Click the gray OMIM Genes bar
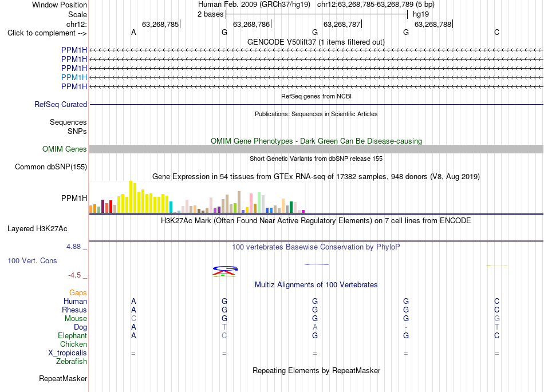This screenshot has width=544, height=392. click(x=316, y=149)
